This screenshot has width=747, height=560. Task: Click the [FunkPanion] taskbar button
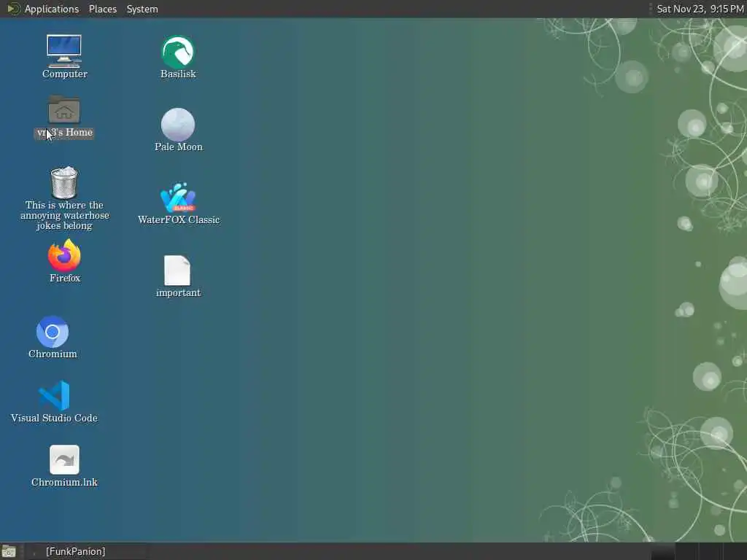[76, 551]
